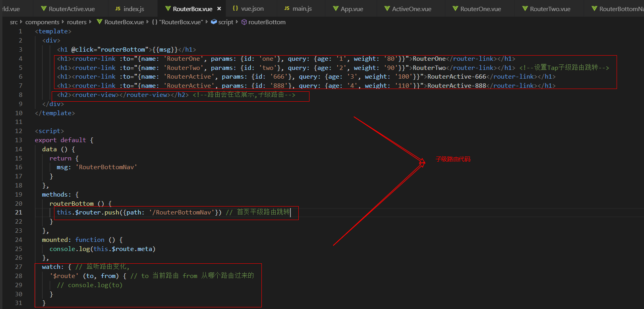Close the RouterBox.vue tab
644x309 pixels.
coord(219,9)
